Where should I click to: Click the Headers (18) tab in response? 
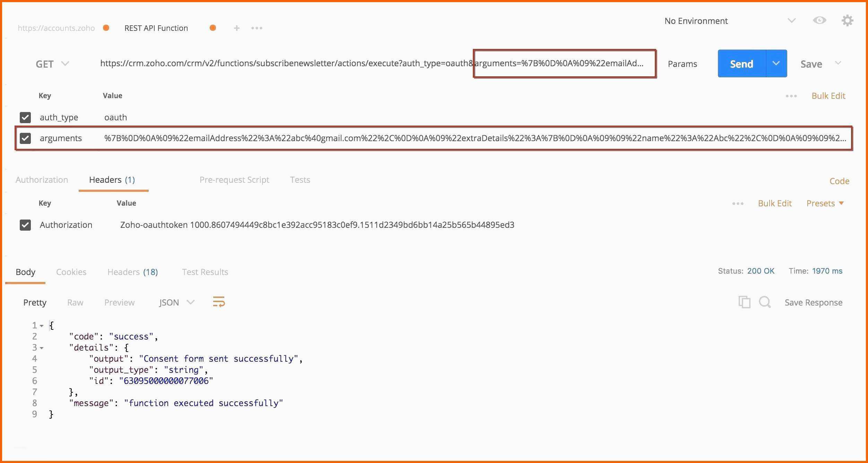point(133,271)
